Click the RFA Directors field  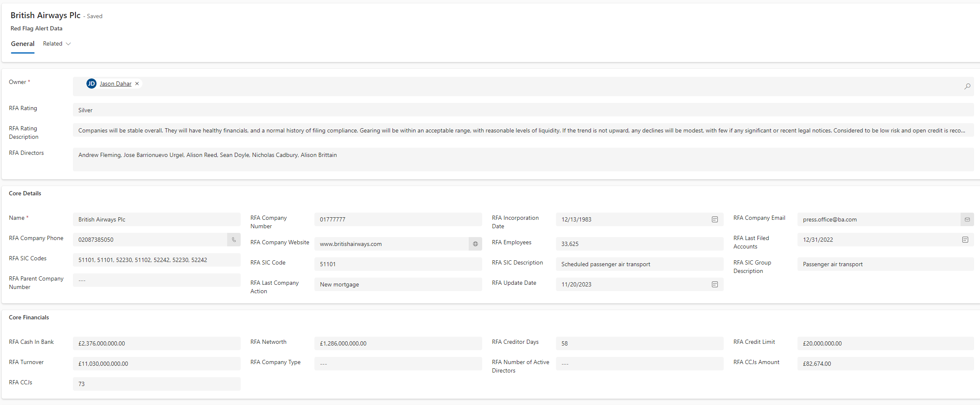click(x=523, y=159)
